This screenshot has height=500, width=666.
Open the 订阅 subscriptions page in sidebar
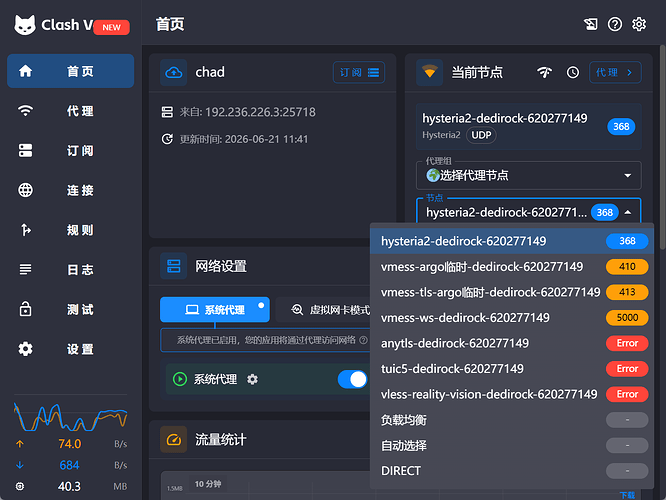[x=71, y=150]
